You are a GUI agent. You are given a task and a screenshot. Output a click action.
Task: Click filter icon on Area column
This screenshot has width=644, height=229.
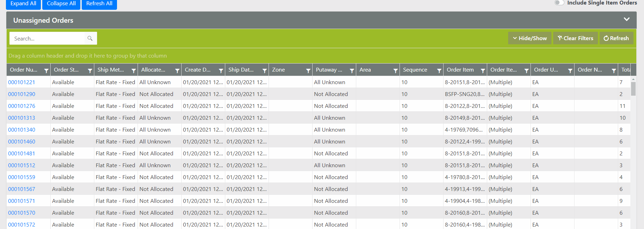click(x=395, y=71)
